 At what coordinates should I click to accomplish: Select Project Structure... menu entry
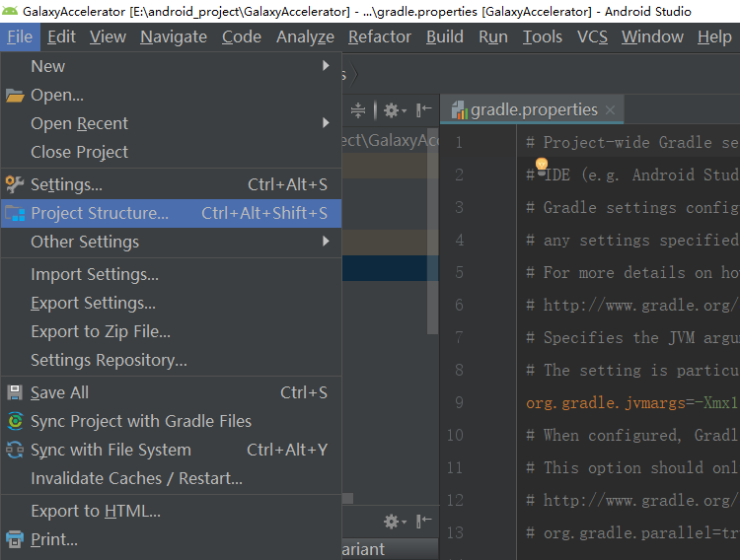click(x=171, y=213)
